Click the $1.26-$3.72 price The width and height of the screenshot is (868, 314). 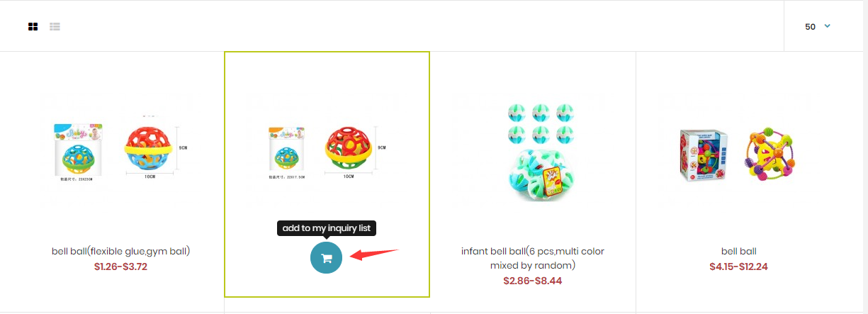pos(120,267)
